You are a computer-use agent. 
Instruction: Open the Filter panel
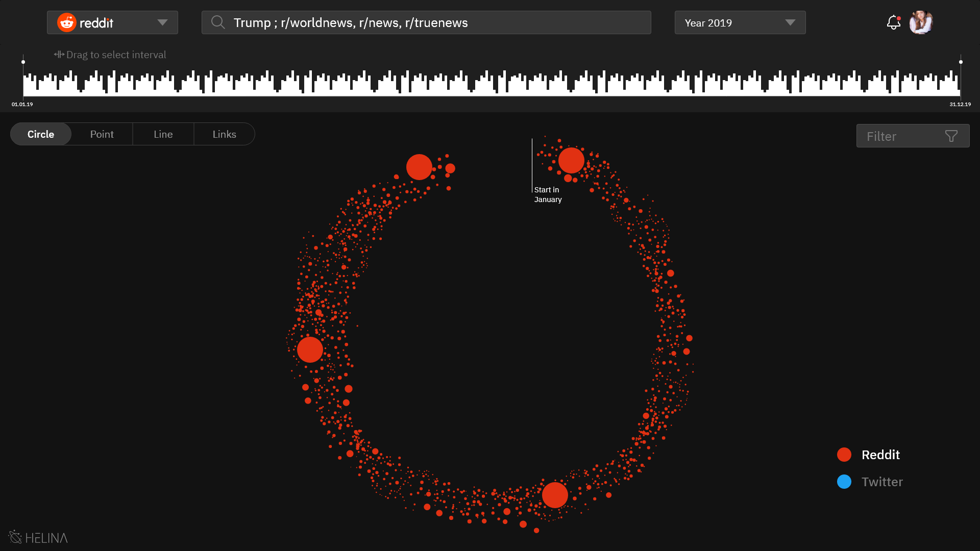[913, 136]
